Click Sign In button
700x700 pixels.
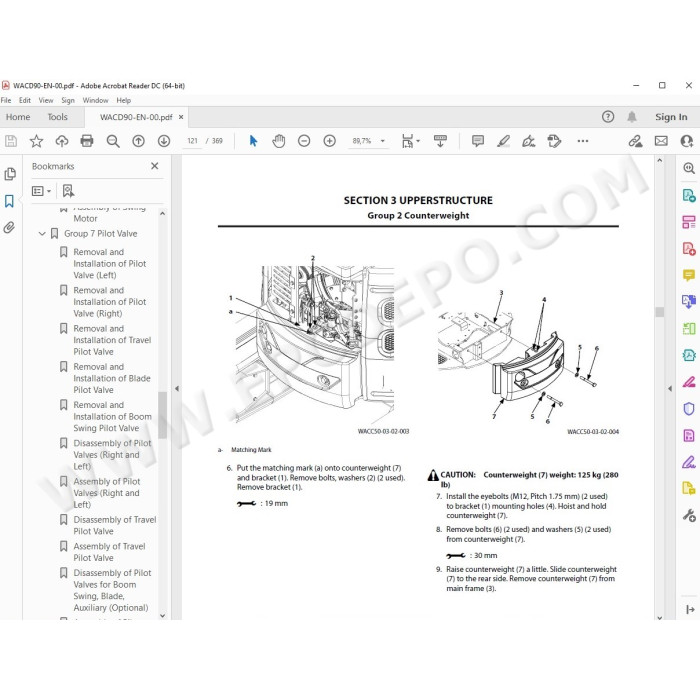pos(671,117)
